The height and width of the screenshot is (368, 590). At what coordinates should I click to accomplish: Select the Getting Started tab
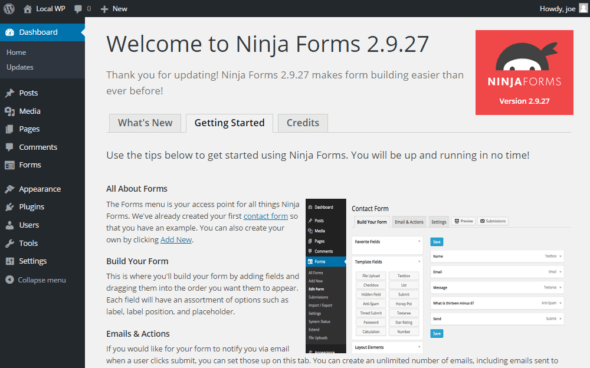(230, 123)
